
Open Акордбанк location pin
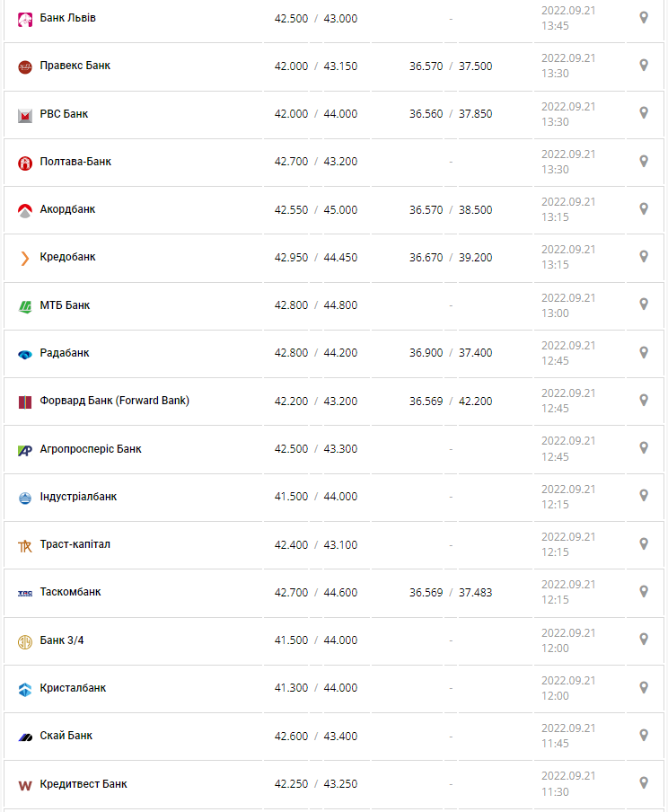click(x=643, y=208)
